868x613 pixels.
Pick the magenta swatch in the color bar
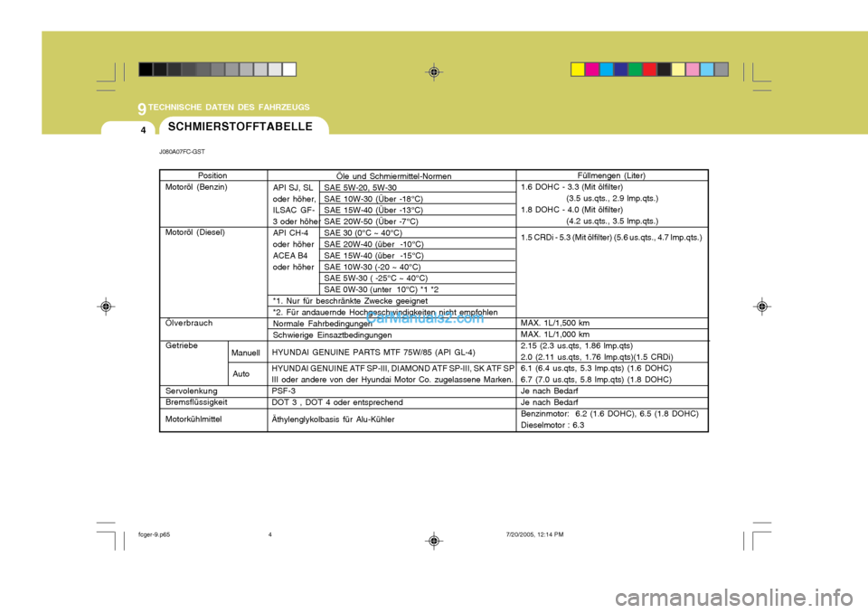(592, 70)
